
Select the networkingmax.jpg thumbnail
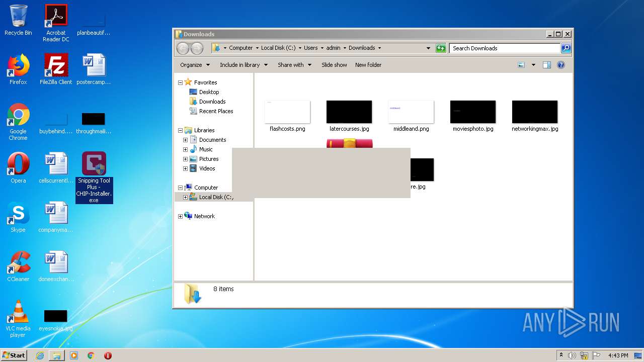pos(535,116)
